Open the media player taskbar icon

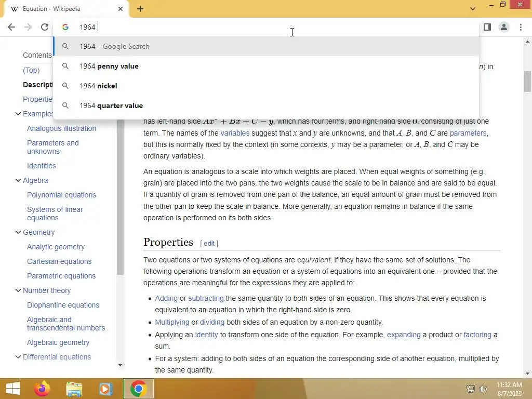click(x=105, y=389)
